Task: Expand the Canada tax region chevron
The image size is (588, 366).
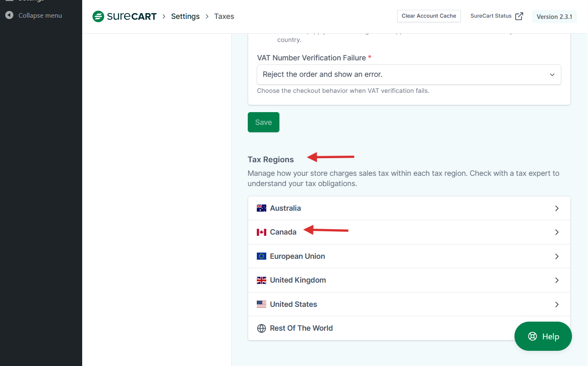Action: [x=557, y=232]
